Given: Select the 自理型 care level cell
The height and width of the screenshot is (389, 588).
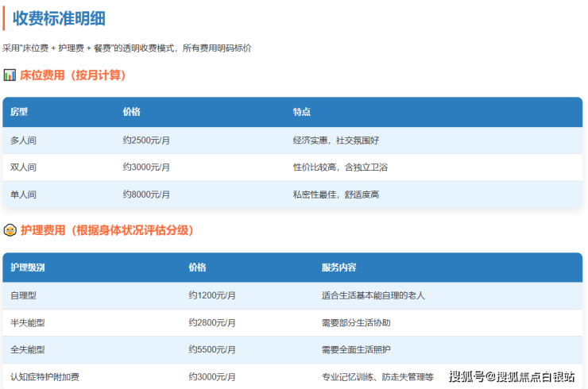Looking at the screenshot, I should (23, 295).
